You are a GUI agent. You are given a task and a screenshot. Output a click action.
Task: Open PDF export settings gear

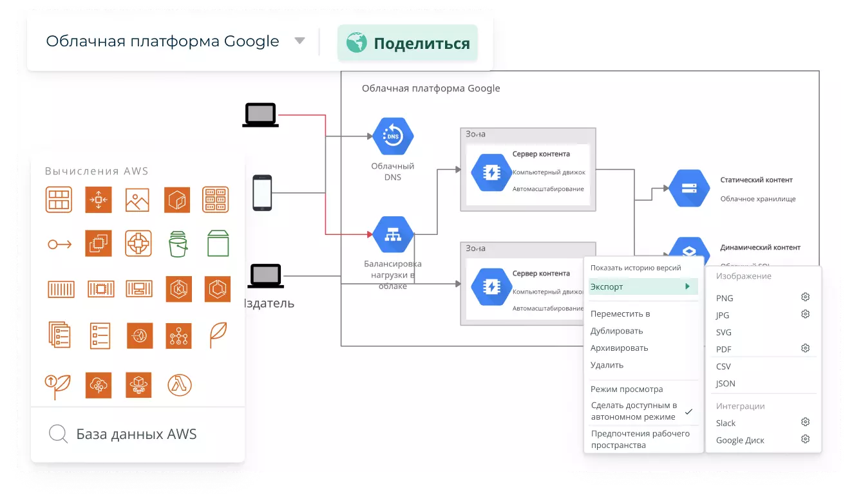point(805,348)
